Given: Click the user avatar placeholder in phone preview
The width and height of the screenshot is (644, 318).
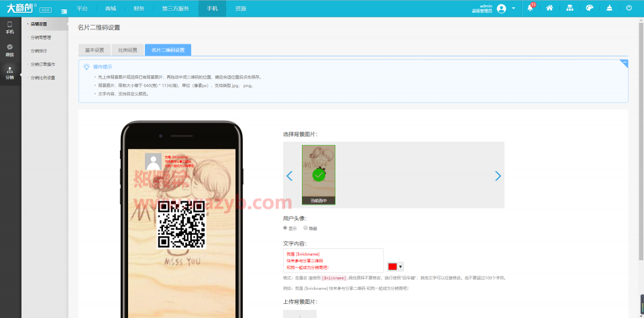Looking at the screenshot, I should [153, 162].
